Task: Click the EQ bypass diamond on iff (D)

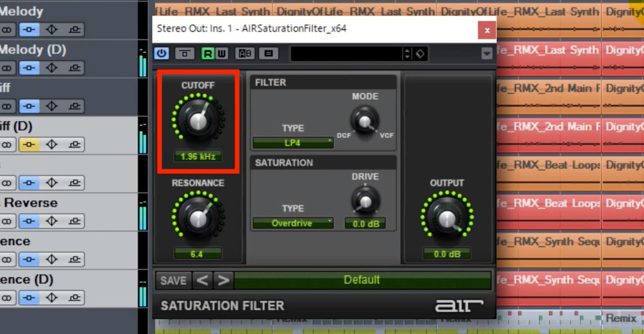Action: [52, 145]
